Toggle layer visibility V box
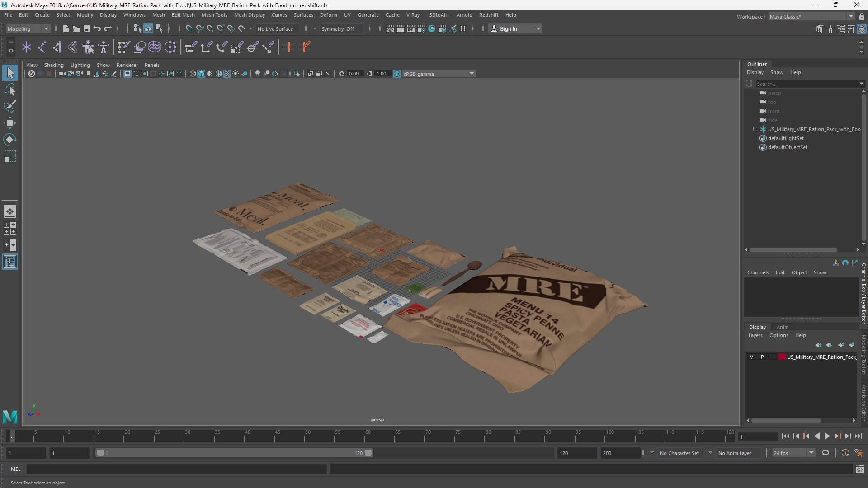This screenshot has width=868, height=488. click(752, 357)
